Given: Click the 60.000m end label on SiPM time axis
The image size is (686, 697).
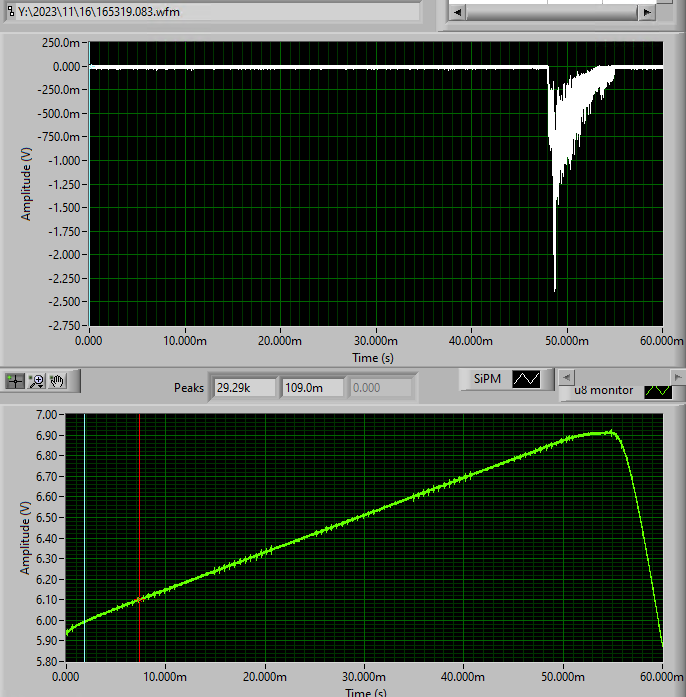Looking at the screenshot, I should (662, 341).
